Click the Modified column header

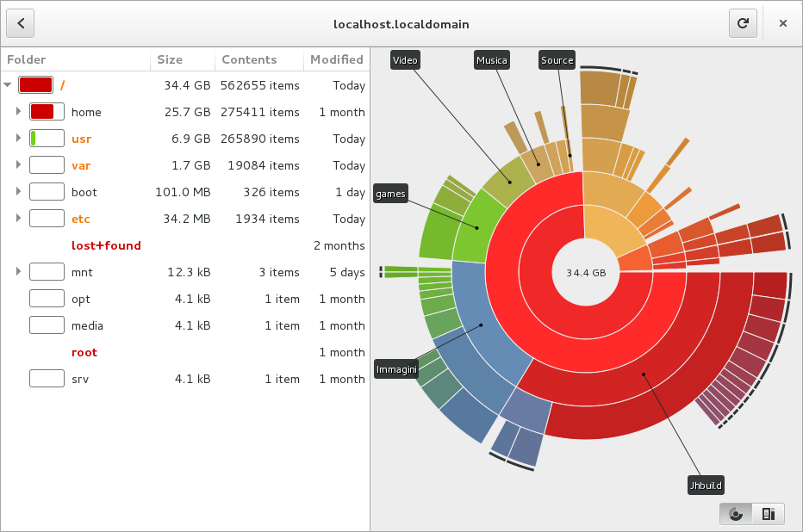tap(336, 59)
